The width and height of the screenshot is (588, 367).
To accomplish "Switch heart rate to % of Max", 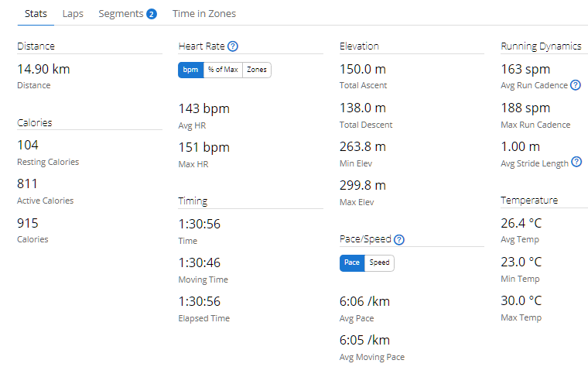I will pos(223,70).
